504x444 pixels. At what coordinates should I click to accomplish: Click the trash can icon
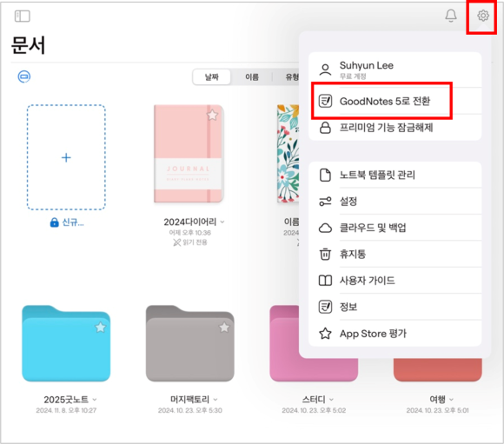[325, 254]
